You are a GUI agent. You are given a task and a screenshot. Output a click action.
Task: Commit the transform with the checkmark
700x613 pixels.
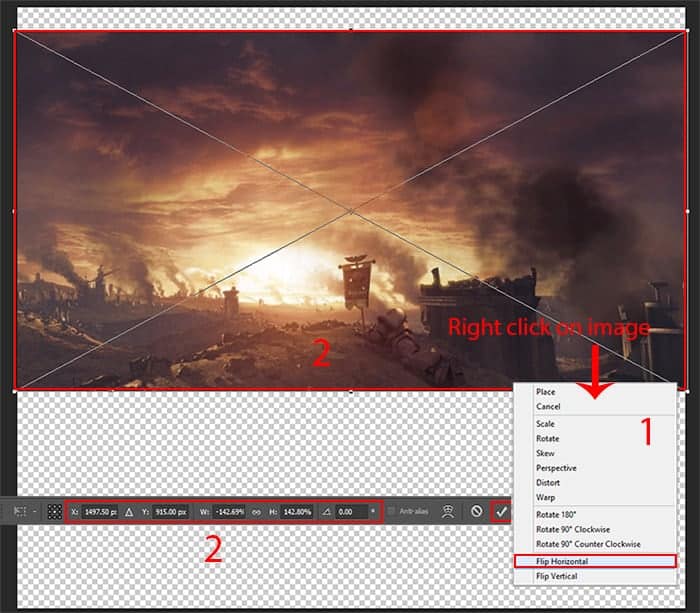[501, 511]
